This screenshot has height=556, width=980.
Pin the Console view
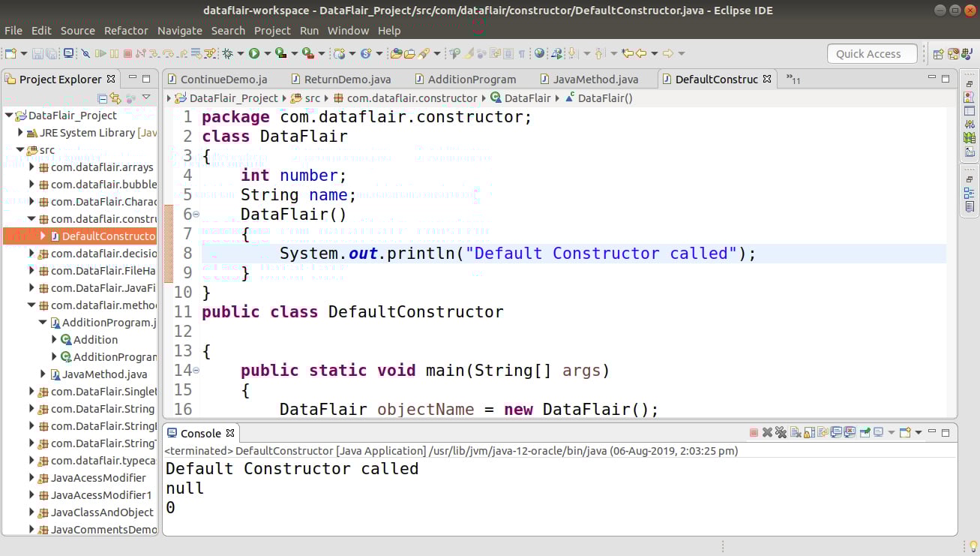[x=863, y=432]
